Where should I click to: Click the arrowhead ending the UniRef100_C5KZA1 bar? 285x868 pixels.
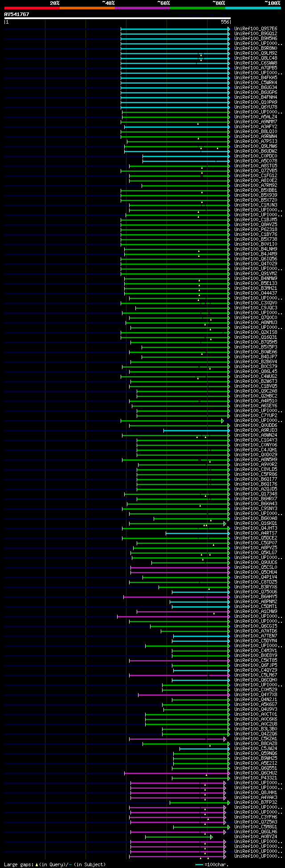pyautogui.click(x=225, y=738)
